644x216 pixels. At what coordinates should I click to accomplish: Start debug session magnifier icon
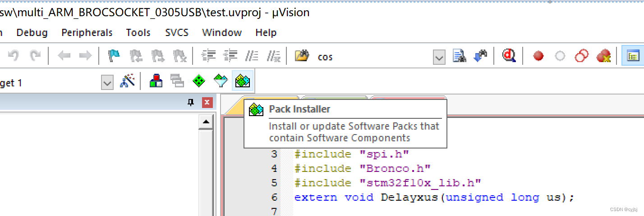(509, 56)
